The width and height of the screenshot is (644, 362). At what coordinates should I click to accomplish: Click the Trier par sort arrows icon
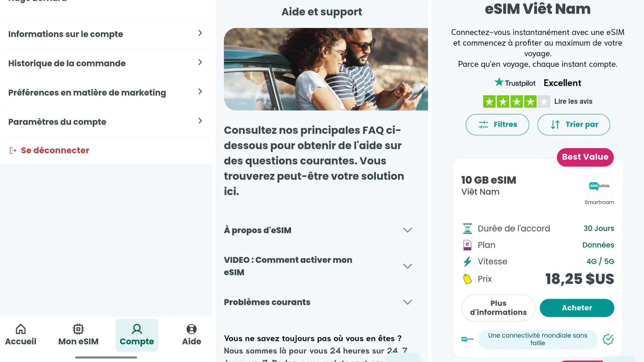coord(555,125)
